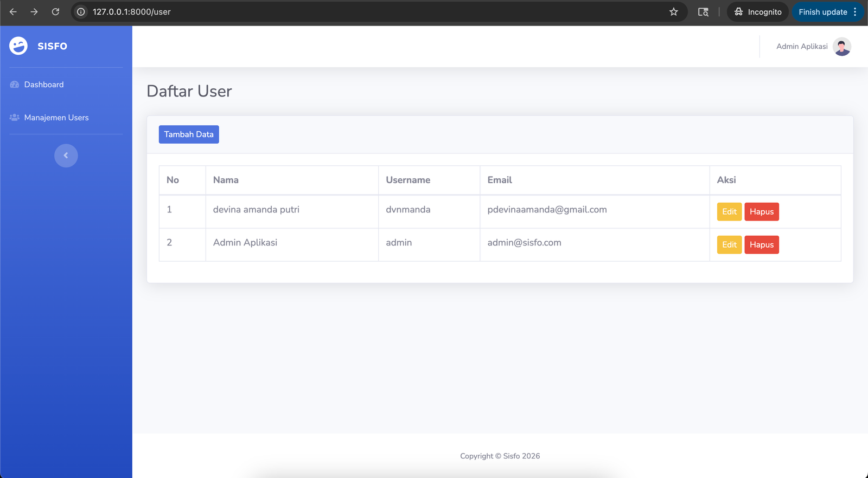The image size is (868, 478).
Task: Reload the page with the refresh icon
Action: coord(55,12)
